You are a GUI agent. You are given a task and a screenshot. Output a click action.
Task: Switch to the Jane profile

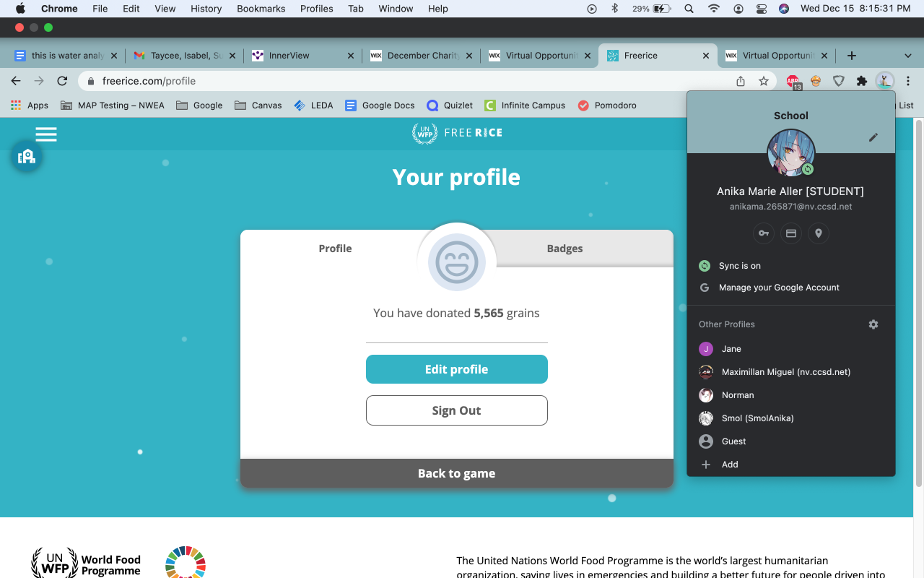(791, 349)
